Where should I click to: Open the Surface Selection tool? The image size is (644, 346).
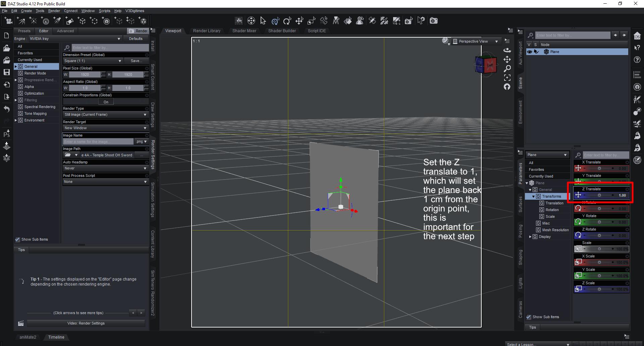click(348, 21)
